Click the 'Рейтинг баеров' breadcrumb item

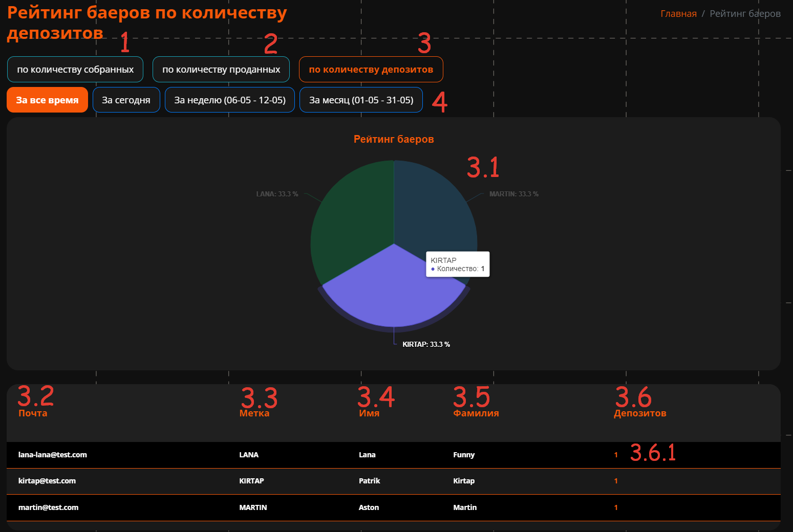click(x=745, y=14)
